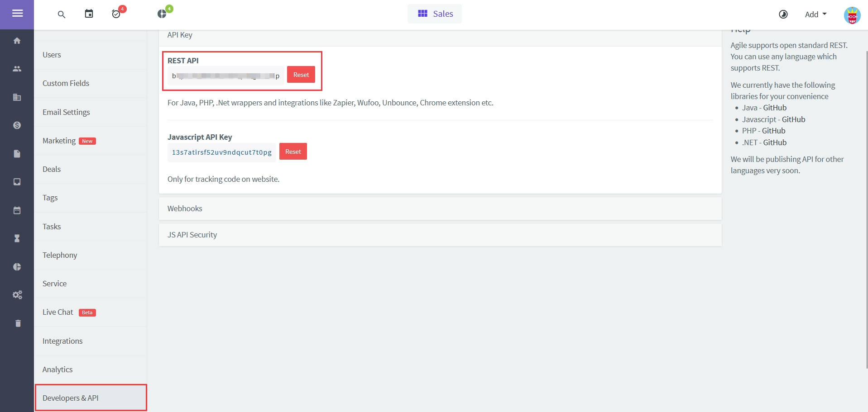
Task: Click the trash icon in sidebar
Action: [18, 323]
